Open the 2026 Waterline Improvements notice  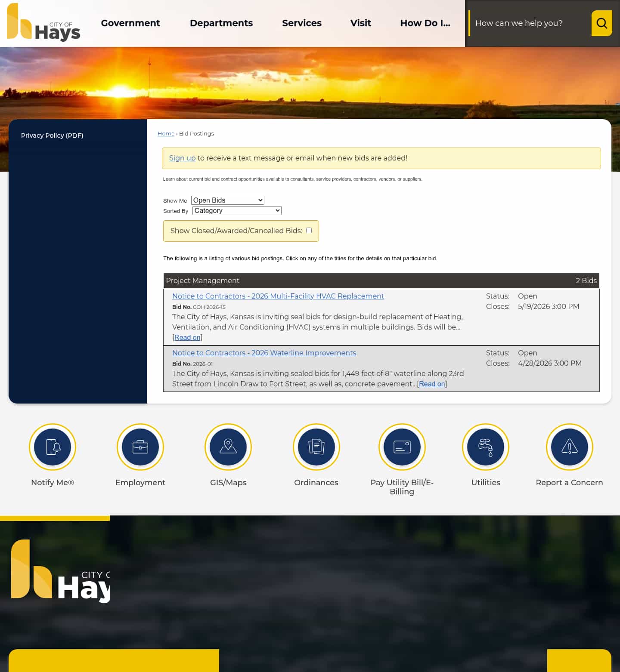pos(264,353)
